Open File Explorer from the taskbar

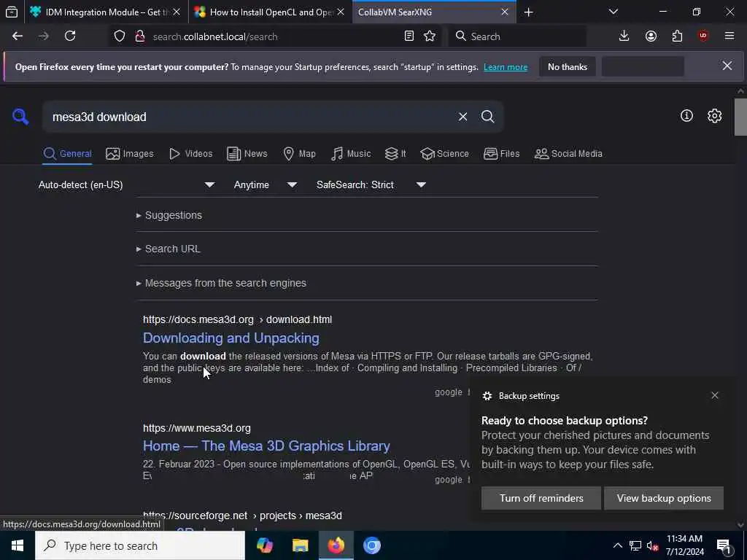point(300,545)
